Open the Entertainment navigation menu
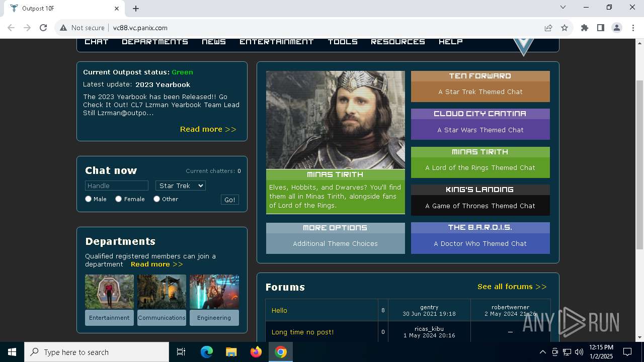 coord(277,42)
